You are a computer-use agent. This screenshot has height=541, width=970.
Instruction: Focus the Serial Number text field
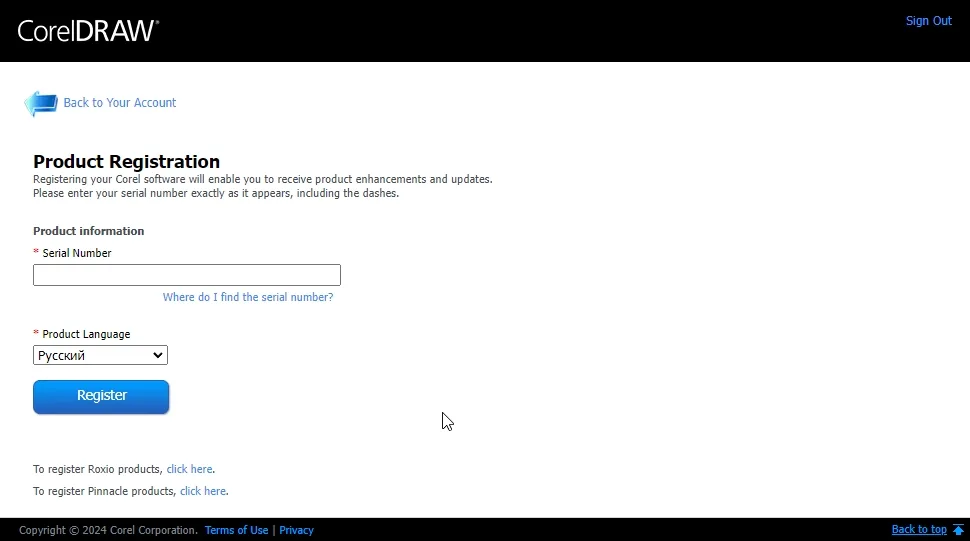(187, 275)
